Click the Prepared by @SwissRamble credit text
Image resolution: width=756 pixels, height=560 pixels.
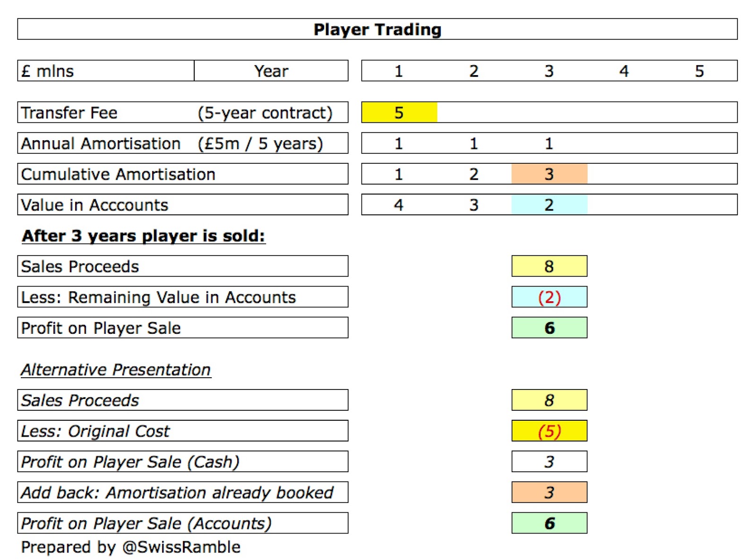point(131,547)
